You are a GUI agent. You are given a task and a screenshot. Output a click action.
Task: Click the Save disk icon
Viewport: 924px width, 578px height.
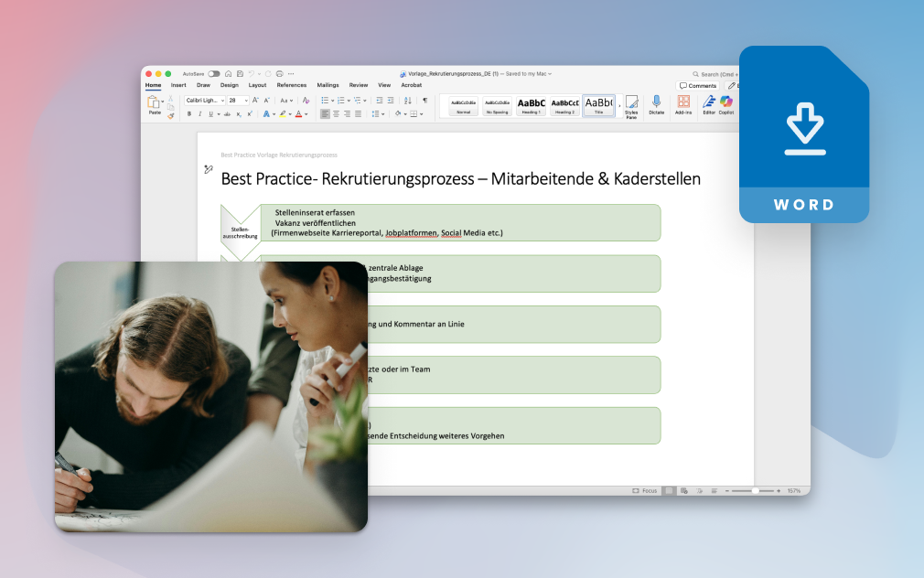pyautogui.click(x=240, y=74)
